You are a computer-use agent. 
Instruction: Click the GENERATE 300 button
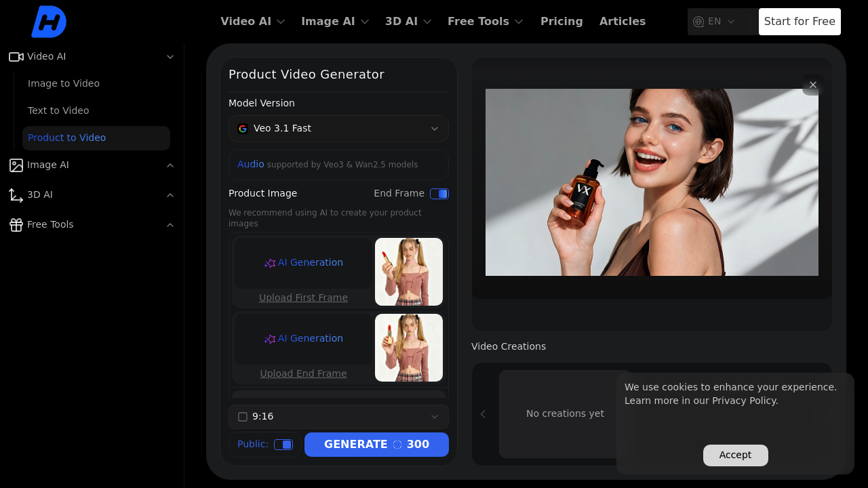(376, 444)
